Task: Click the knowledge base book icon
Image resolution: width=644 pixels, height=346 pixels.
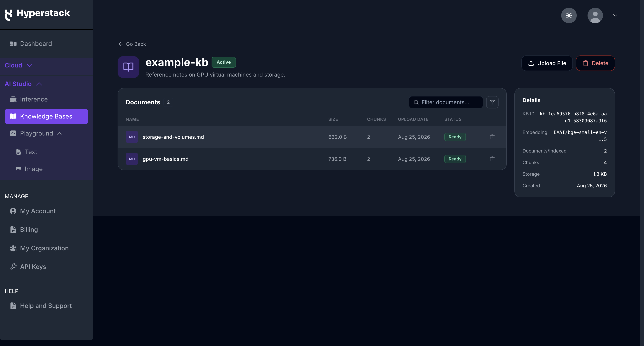Action: (128, 67)
